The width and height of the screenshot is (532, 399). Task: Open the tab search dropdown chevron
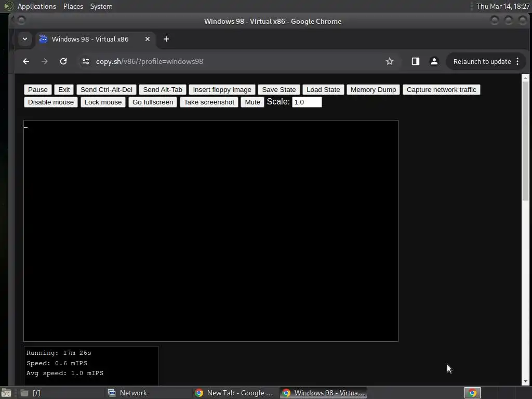(25, 39)
